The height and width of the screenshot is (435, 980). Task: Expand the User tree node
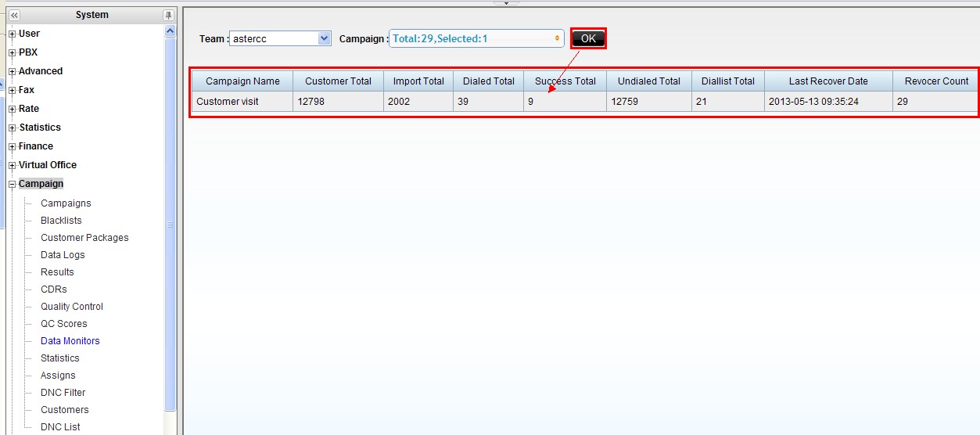[x=12, y=34]
